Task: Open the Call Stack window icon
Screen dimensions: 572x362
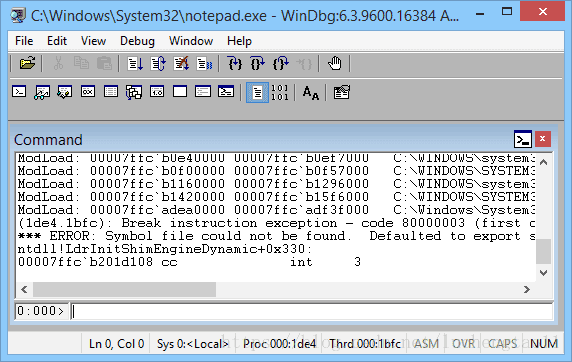Action: [x=134, y=92]
